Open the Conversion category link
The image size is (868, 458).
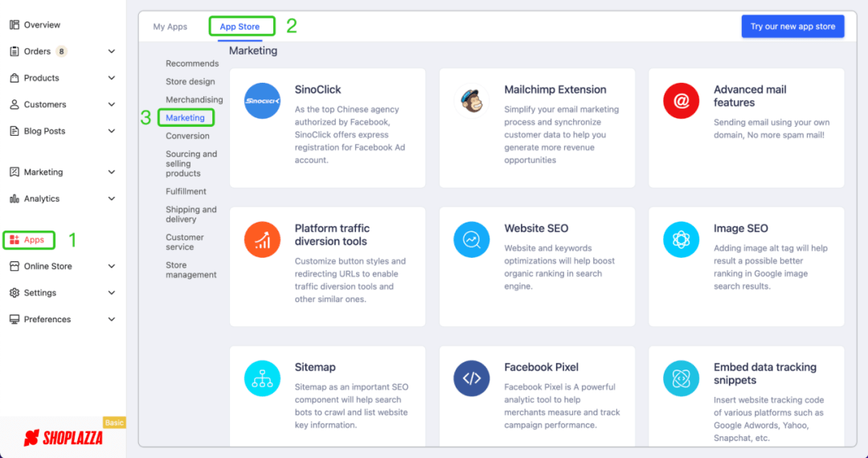187,136
